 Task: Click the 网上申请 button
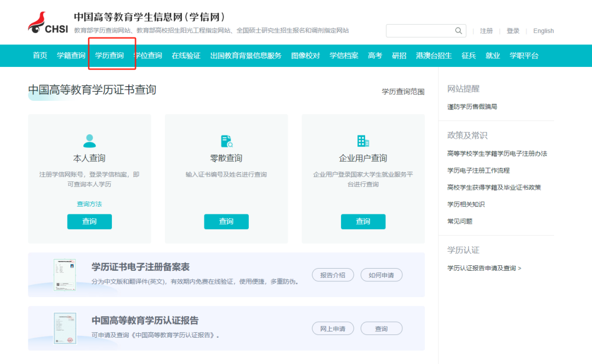coord(333,328)
